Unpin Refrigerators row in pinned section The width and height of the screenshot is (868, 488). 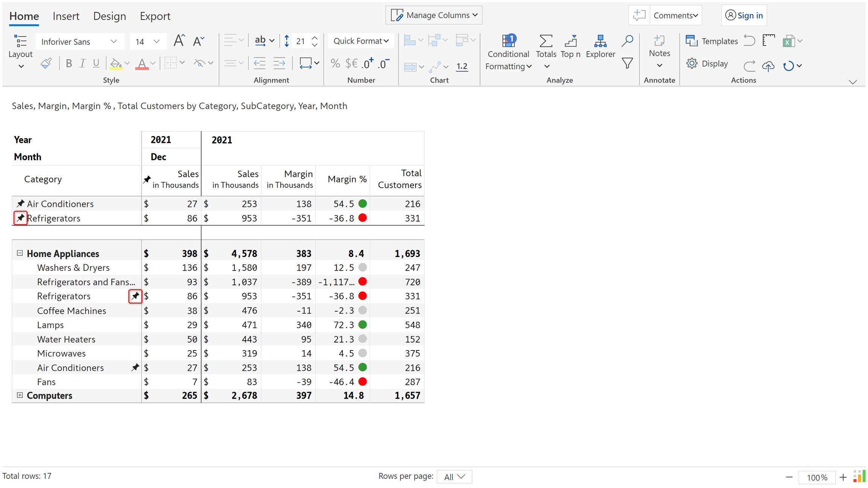[20, 218]
